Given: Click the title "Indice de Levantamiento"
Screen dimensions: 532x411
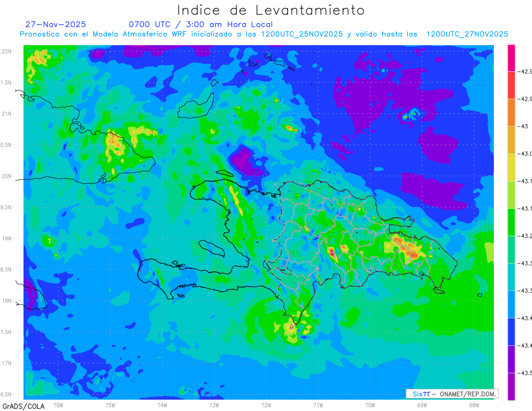Looking at the screenshot, I should pos(271,10).
